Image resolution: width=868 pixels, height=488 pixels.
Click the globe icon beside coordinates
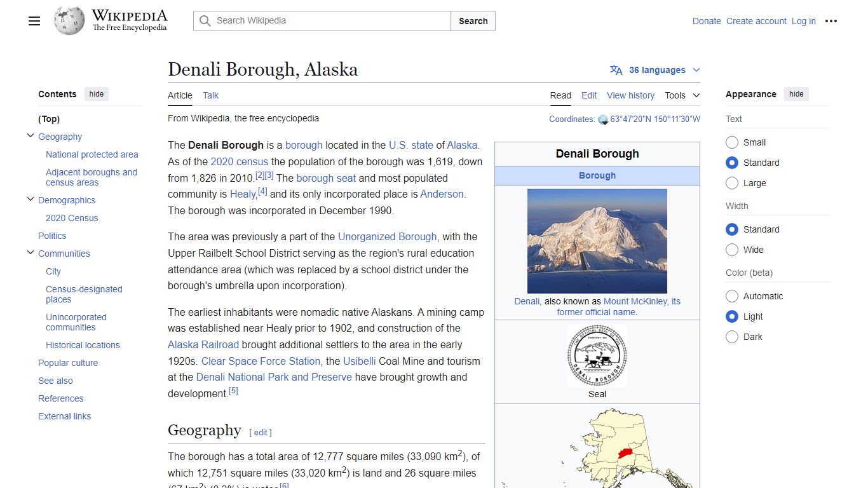click(603, 119)
